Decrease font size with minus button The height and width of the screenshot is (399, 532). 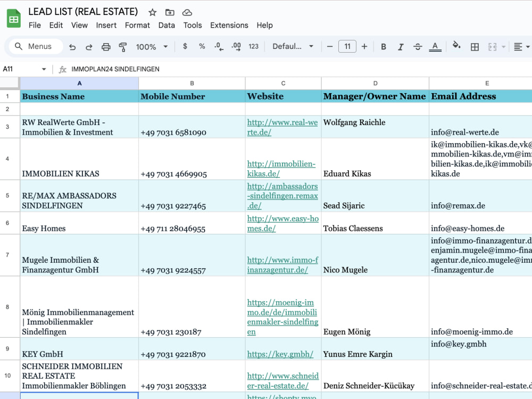click(330, 46)
